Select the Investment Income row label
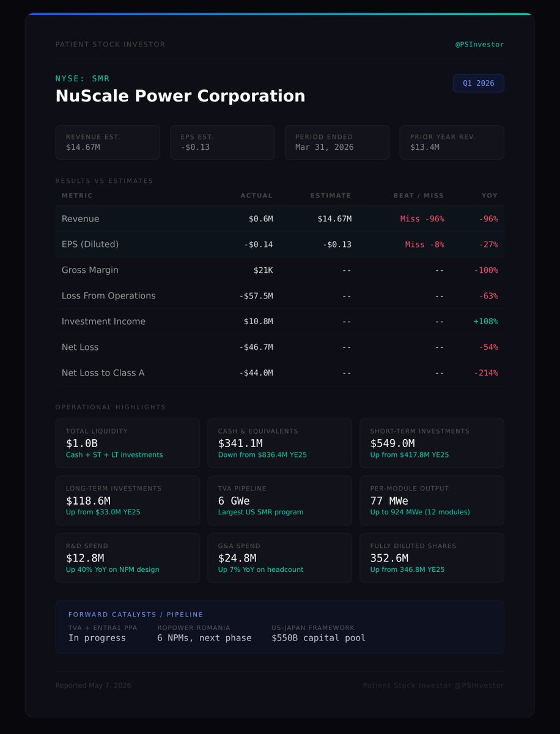The height and width of the screenshot is (734, 560). [x=104, y=322]
